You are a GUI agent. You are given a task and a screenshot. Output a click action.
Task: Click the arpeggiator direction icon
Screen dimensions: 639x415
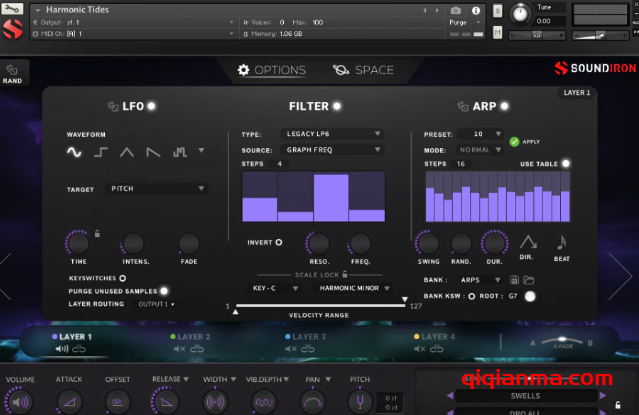pos(527,242)
